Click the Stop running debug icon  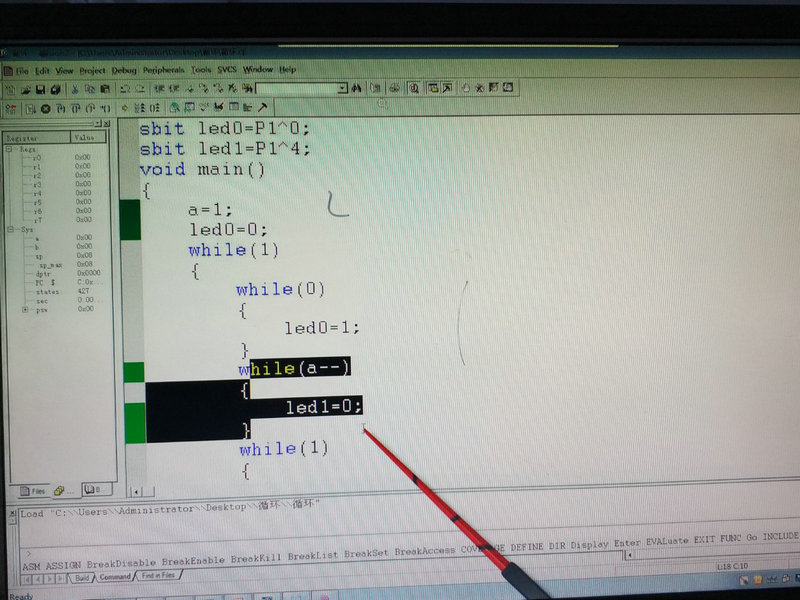click(x=46, y=109)
